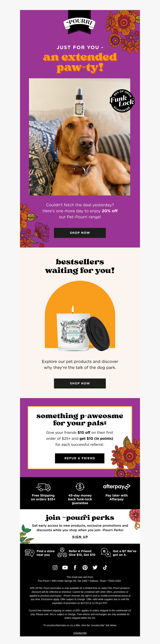Image resolution: width=160 pixels, height=644 pixels.
Task: Open the Pinterest social icon
Action: tap(85, 568)
